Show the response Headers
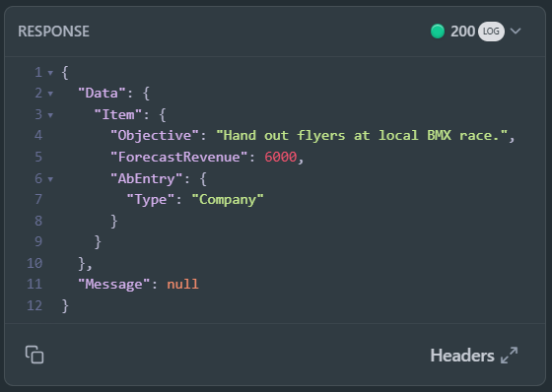The width and height of the screenshot is (552, 392). tap(462, 356)
